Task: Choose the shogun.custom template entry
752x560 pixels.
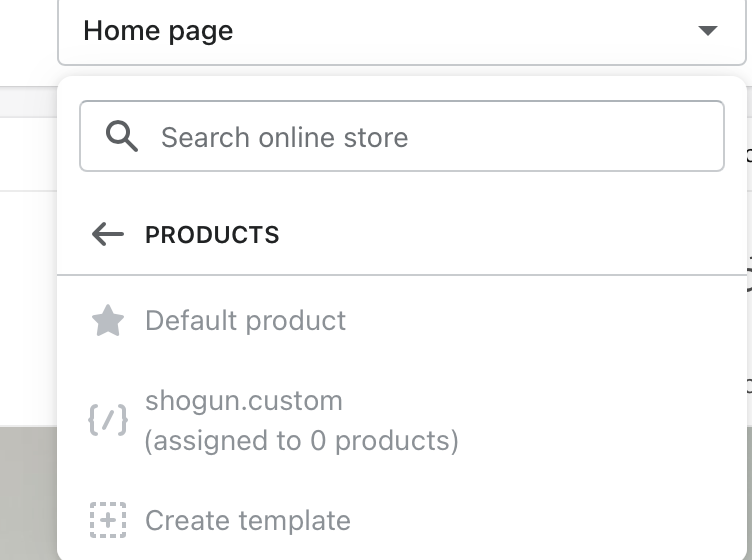Action: click(300, 421)
